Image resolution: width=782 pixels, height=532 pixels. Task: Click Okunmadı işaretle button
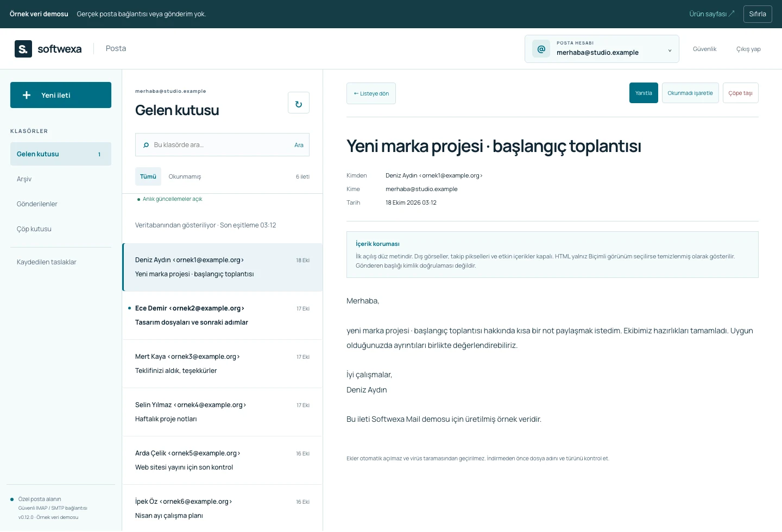click(x=690, y=93)
